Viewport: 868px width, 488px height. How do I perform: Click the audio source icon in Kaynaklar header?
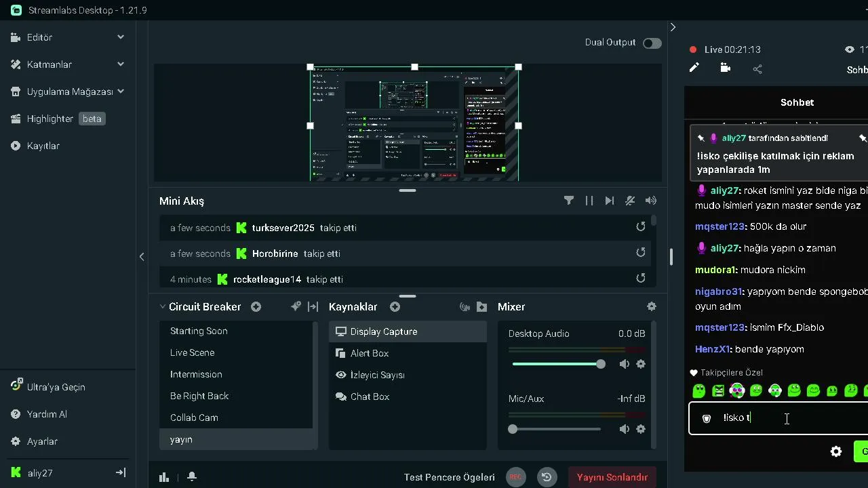pos(465,307)
